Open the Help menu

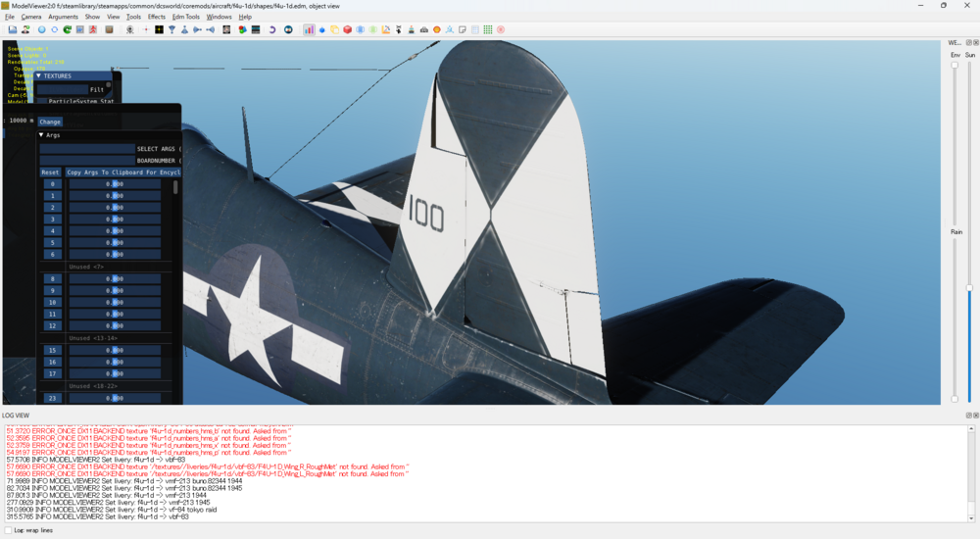coord(245,17)
